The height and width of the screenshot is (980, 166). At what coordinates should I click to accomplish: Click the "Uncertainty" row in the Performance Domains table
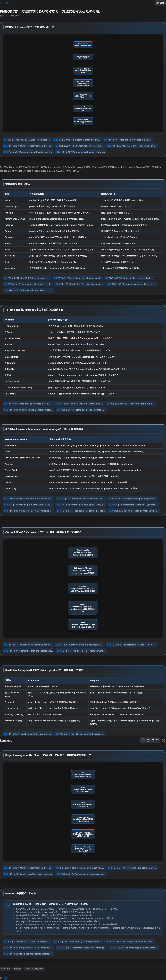(83, 488)
